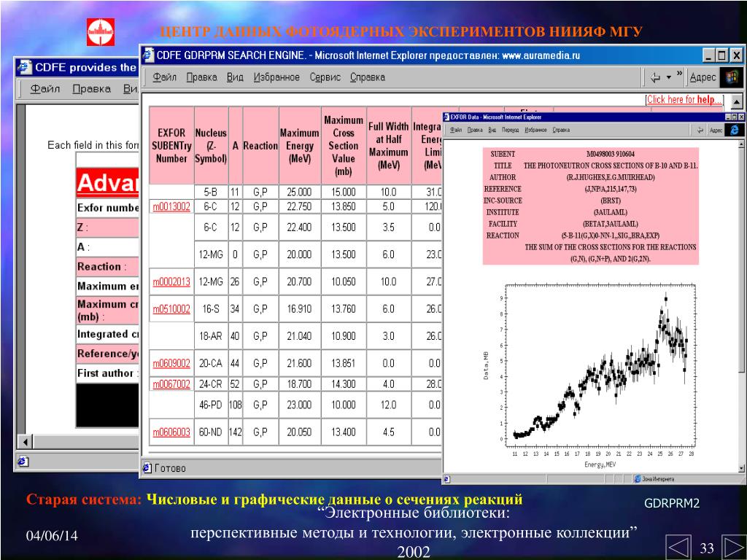Open Сервис menu in GDRPRM window
This screenshot has height=560, width=747.
(325, 77)
